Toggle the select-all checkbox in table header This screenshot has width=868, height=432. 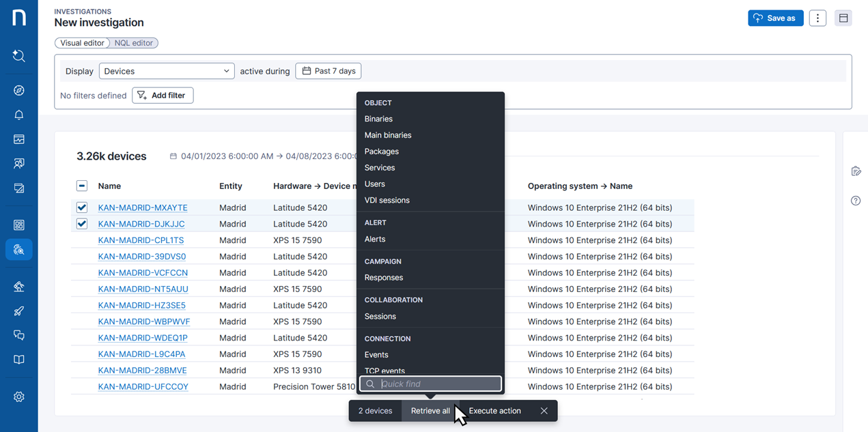[x=82, y=186]
